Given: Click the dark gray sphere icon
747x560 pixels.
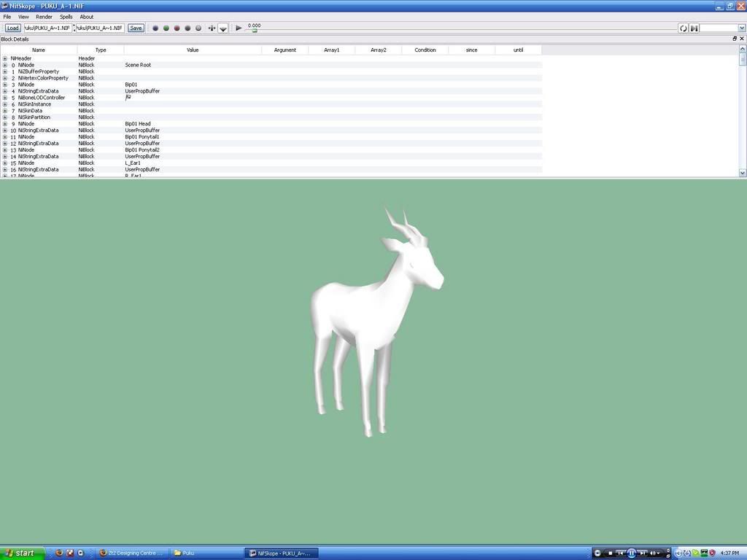Looking at the screenshot, I should tap(187, 28).
